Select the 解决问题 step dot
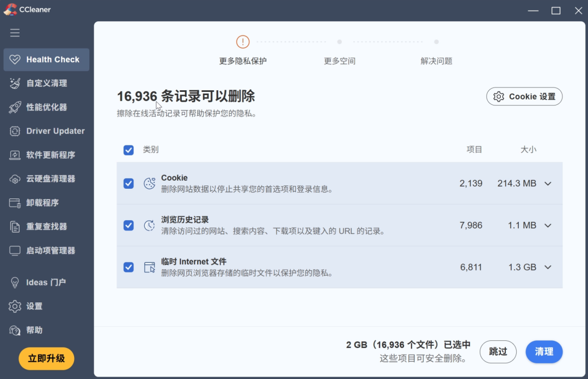 click(436, 42)
